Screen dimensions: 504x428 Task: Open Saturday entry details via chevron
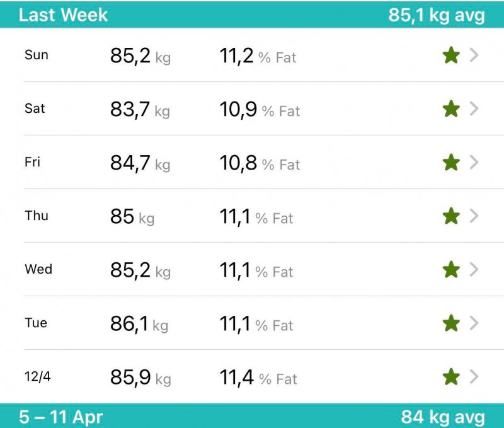474,108
